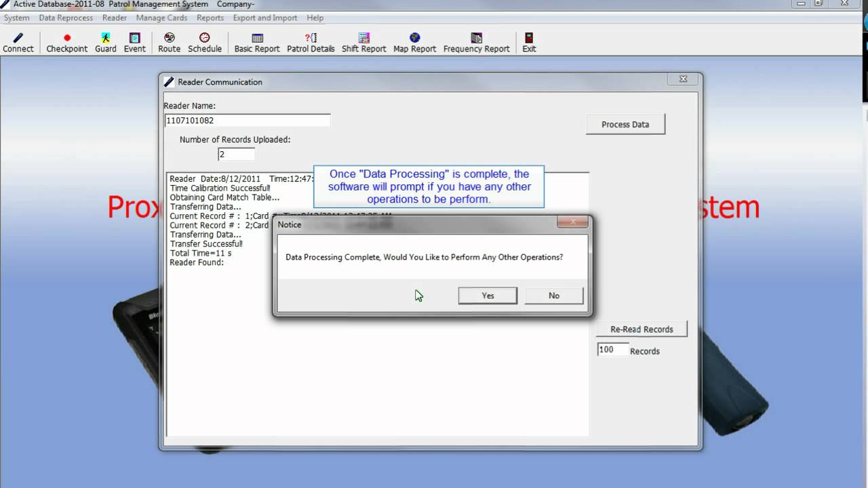
Task: Open the Event toolbar icon
Action: click(135, 43)
